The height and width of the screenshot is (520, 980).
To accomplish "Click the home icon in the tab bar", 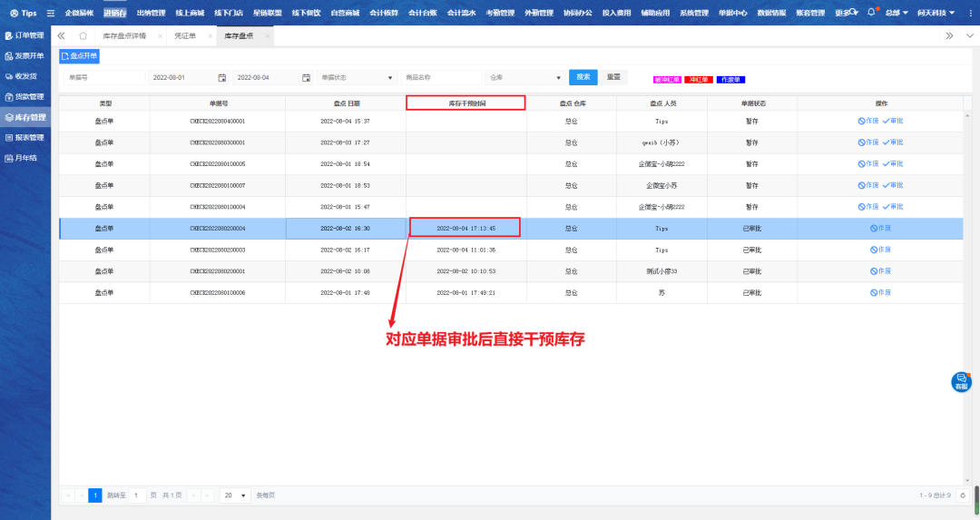I will tap(83, 35).
